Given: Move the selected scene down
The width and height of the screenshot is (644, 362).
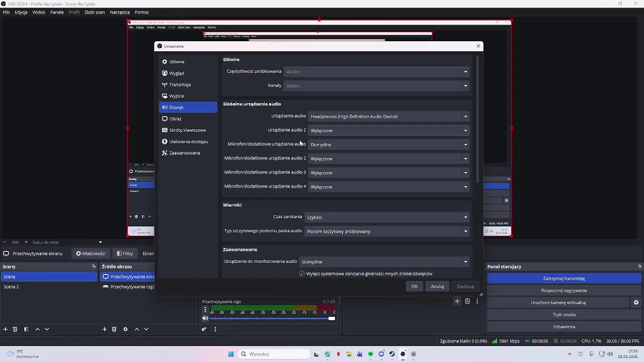Looking at the screenshot, I should pyautogui.click(x=47, y=329).
